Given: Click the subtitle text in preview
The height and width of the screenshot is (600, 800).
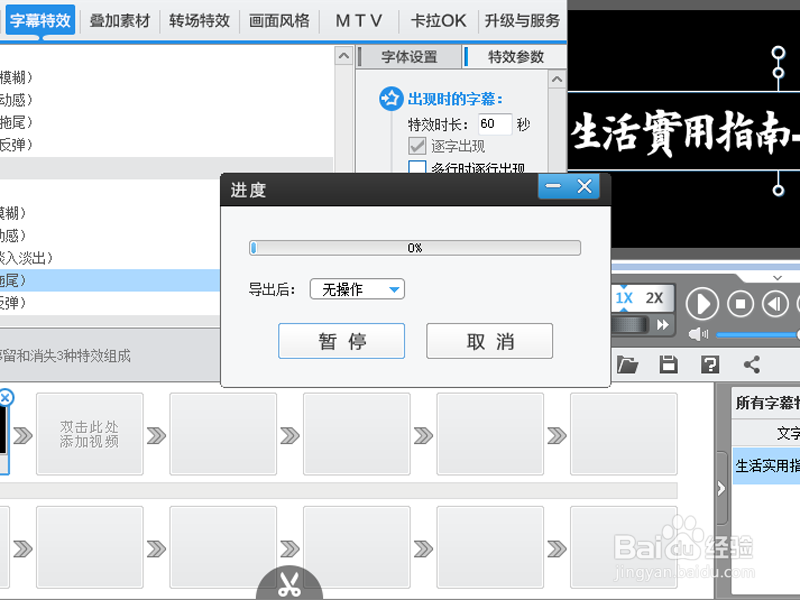Looking at the screenshot, I should coord(685,133).
